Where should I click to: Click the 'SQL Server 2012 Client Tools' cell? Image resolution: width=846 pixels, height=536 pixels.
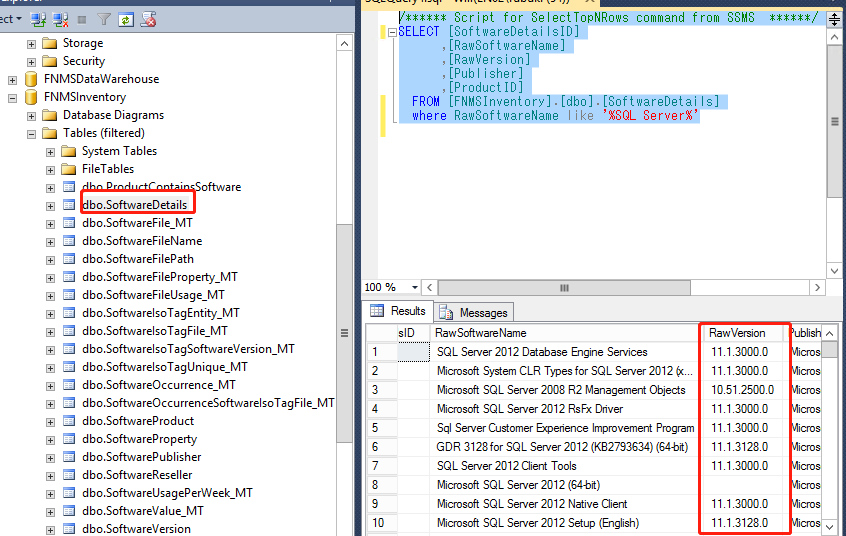(565, 466)
